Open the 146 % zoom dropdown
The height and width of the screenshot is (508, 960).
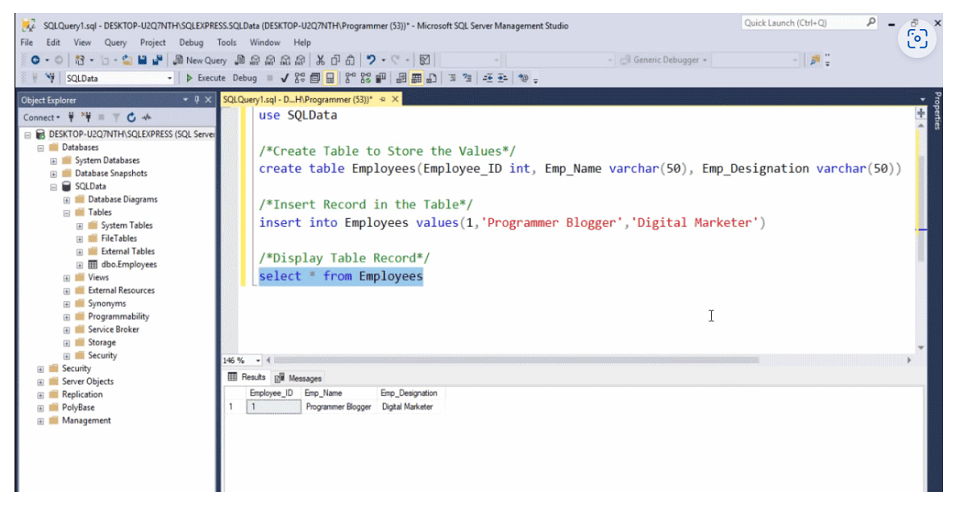(258, 360)
